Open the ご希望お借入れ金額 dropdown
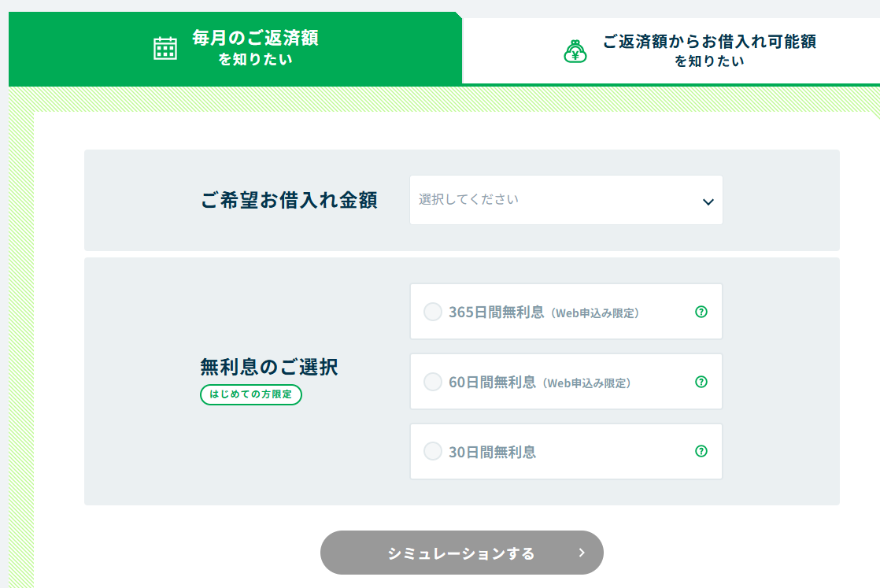 566,200
